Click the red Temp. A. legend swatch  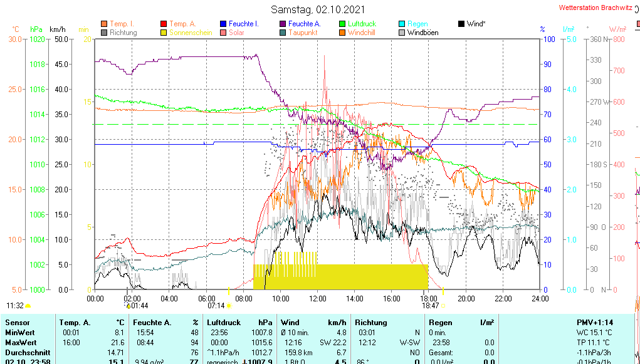coord(164,24)
